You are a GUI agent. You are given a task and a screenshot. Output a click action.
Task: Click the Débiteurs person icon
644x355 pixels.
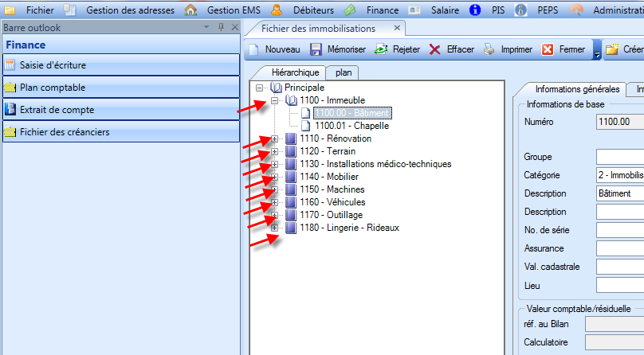(x=277, y=10)
